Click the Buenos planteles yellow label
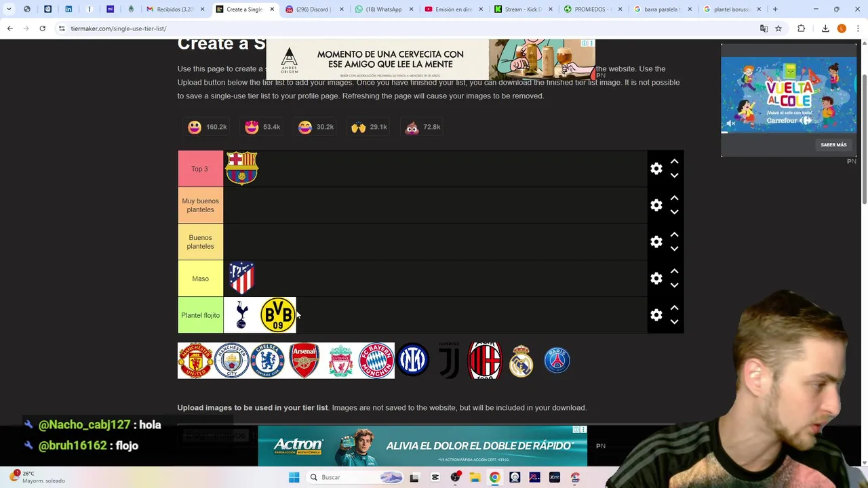Image resolution: width=868 pixels, height=488 pixels. 200,242
